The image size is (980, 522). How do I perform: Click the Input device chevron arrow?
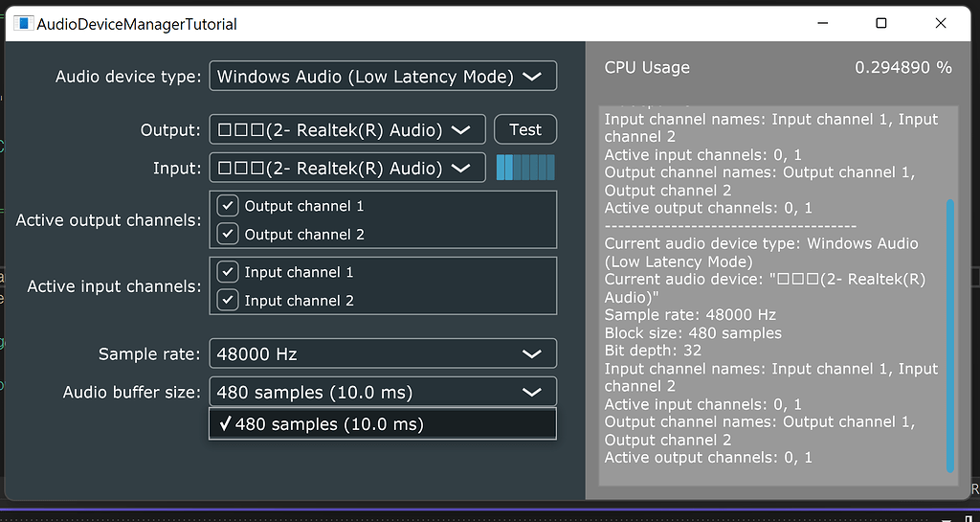coord(460,169)
